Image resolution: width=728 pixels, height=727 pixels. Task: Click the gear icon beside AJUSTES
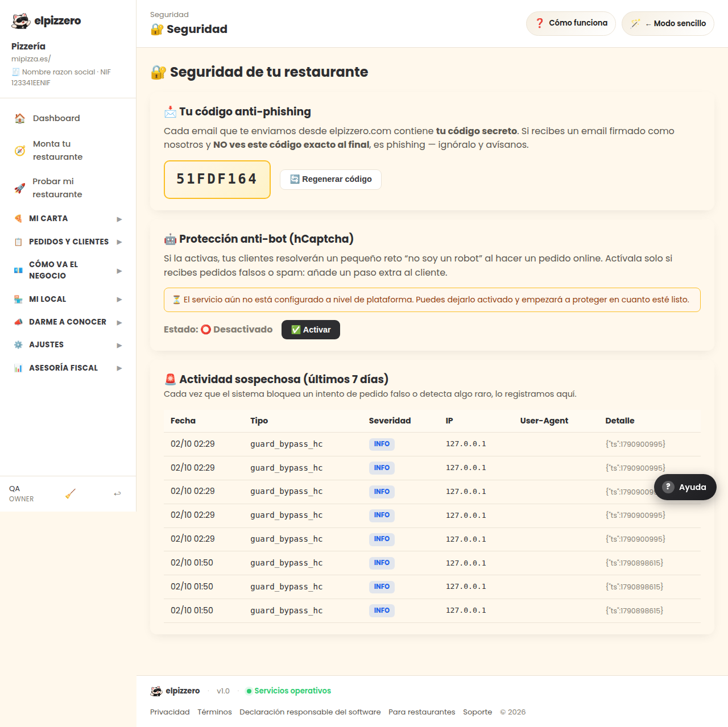pyautogui.click(x=18, y=344)
